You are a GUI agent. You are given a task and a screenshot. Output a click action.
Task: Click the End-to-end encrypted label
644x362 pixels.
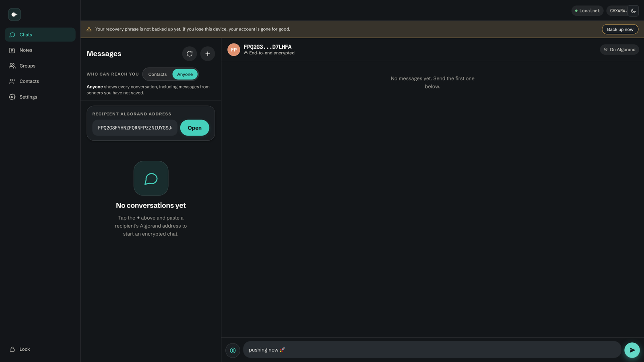269,53
